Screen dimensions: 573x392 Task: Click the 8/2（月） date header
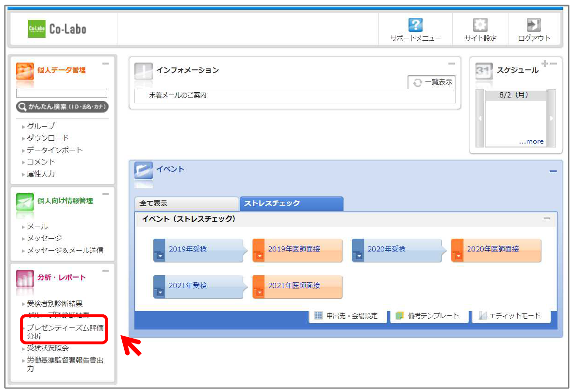(x=515, y=95)
